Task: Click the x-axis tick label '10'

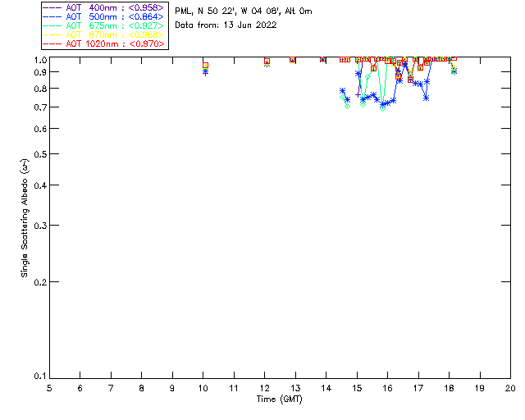Action: coord(203,388)
